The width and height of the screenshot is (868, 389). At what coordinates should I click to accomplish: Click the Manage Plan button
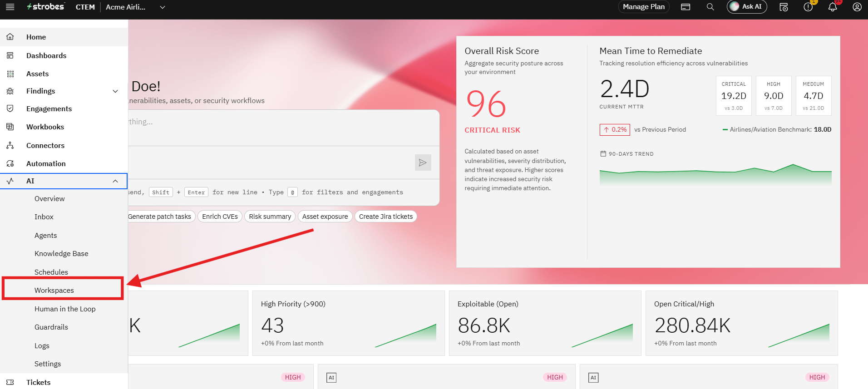coord(644,7)
